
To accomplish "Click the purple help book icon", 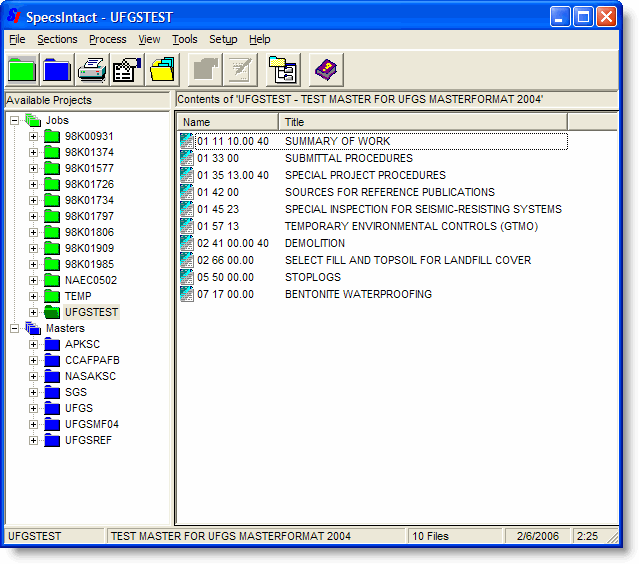I will pyautogui.click(x=327, y=70).
